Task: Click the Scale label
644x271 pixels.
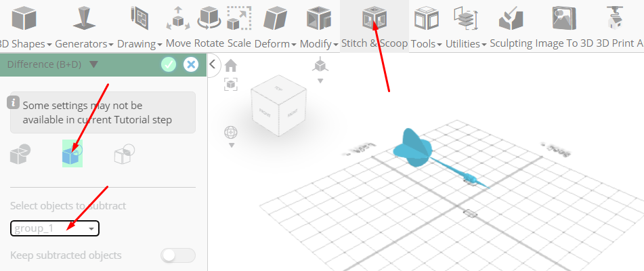Action: coord(239,43)
